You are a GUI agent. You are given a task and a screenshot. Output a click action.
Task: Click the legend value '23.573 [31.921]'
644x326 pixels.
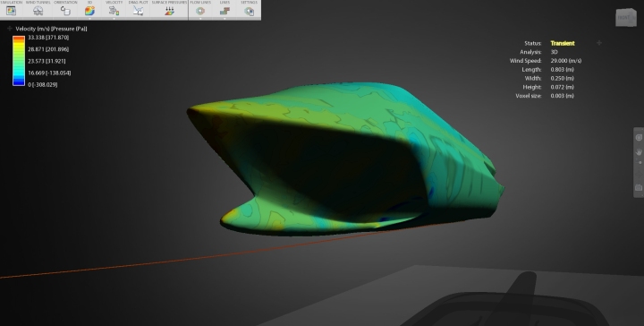tap(47, 61)
